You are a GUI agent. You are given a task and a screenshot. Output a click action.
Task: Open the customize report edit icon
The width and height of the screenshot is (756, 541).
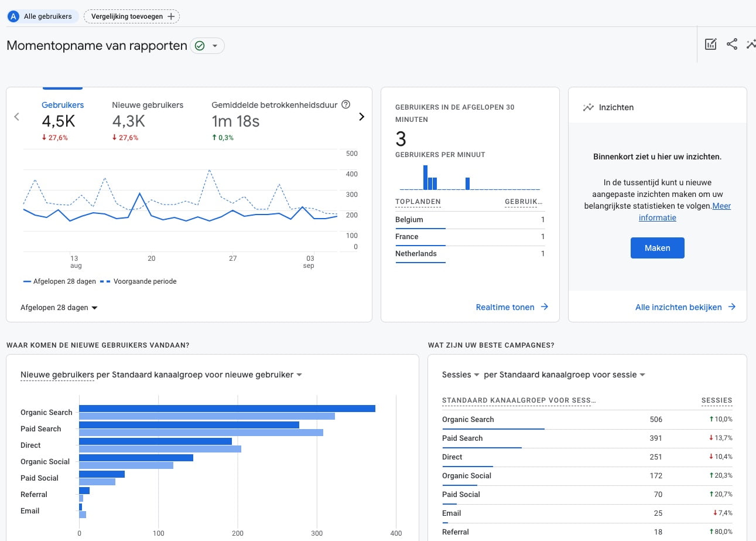[x=710, y=44]
